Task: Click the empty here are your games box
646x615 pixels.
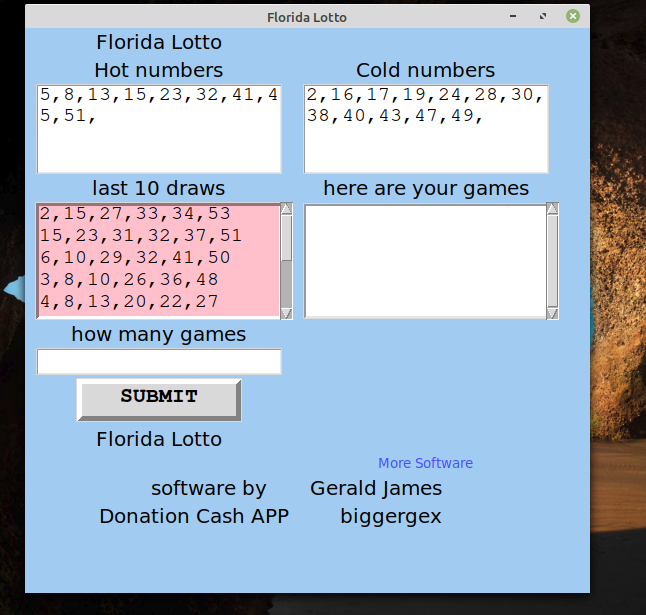Action: tap(425, 261)
